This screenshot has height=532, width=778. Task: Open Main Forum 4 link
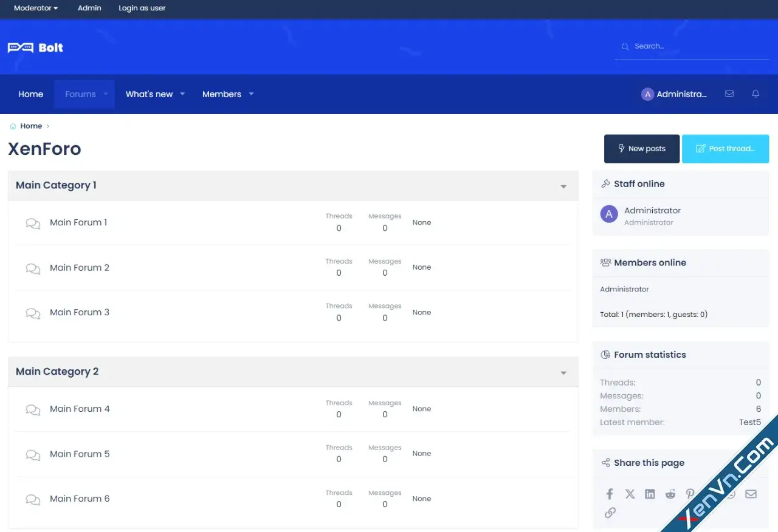pos(80,409)
